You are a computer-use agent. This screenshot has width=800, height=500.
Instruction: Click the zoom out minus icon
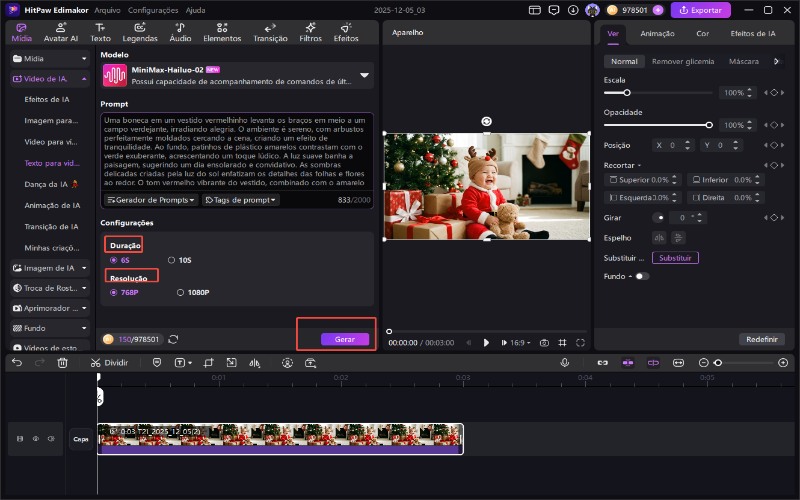[x=704, y=363]
